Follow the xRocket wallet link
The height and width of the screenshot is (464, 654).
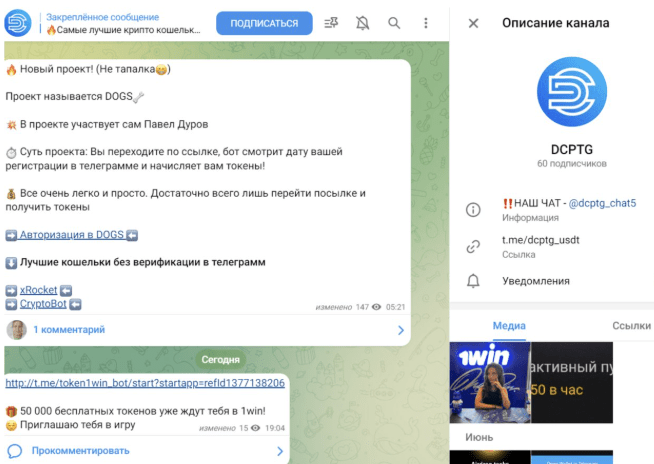(38, 290)
